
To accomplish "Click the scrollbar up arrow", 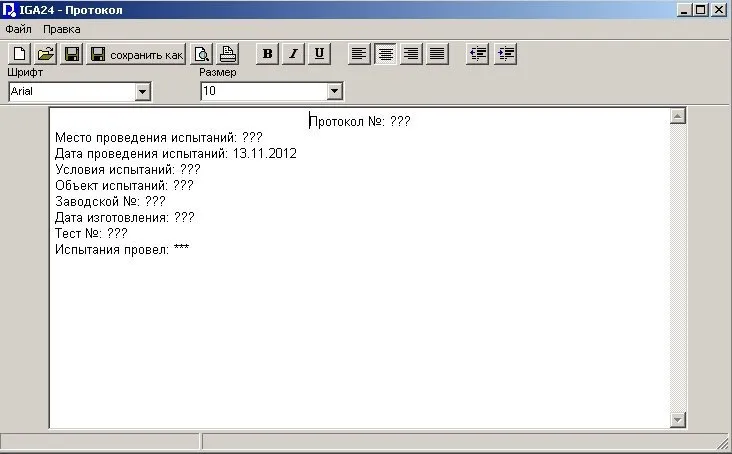I will click(x=677, y=116).
